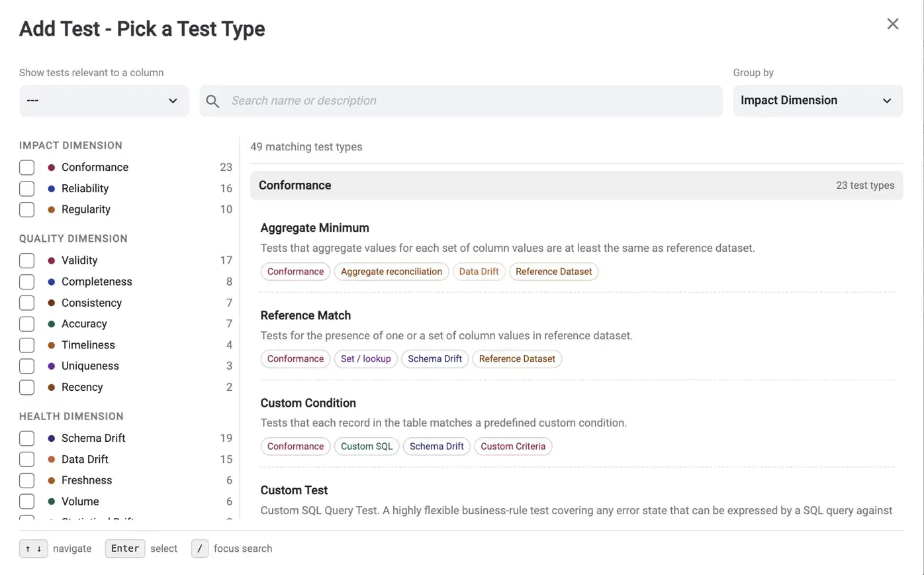Click Data Drift tag under Aggregate Minimum
This screenshot has height=575, width=924.
point(479,272)
